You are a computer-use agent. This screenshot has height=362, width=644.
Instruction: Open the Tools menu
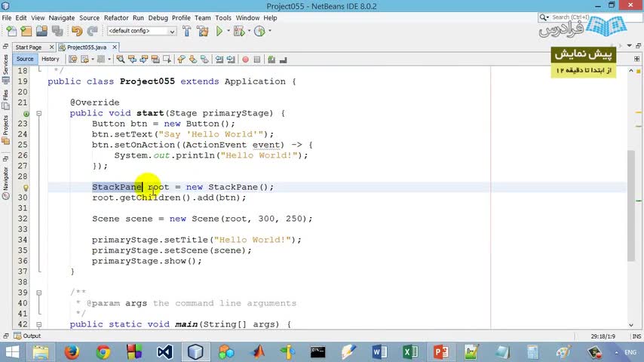(x=223, y=18)
